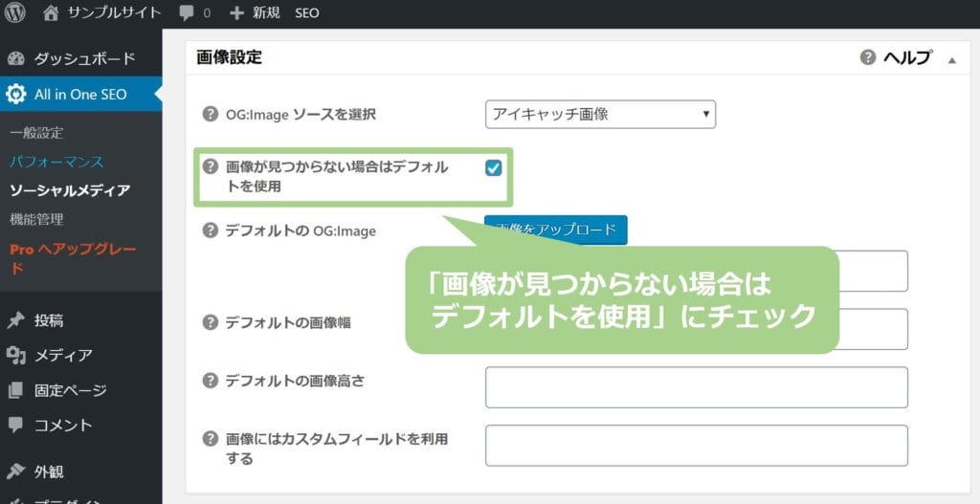Click the ヘルプ question mark icon

867,58
